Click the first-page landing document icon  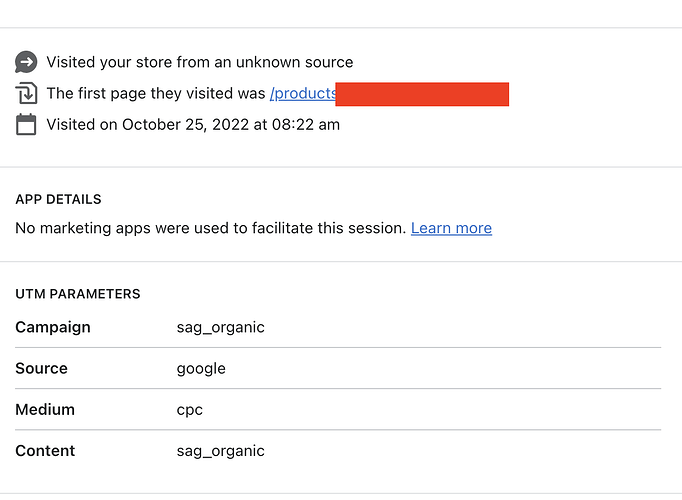pos(26,94)
